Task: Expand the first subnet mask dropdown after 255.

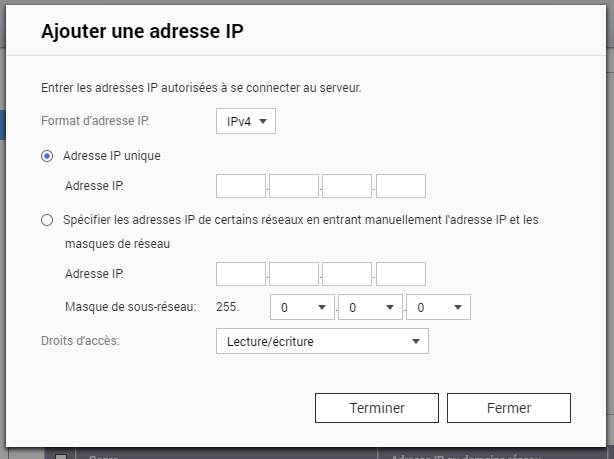Action: pos(304,307)
